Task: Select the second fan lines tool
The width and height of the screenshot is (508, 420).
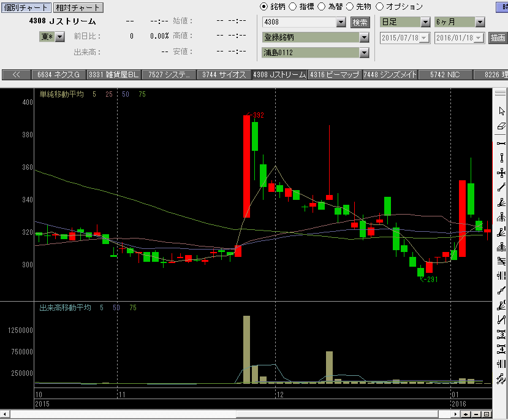Action: click(501, 232)
